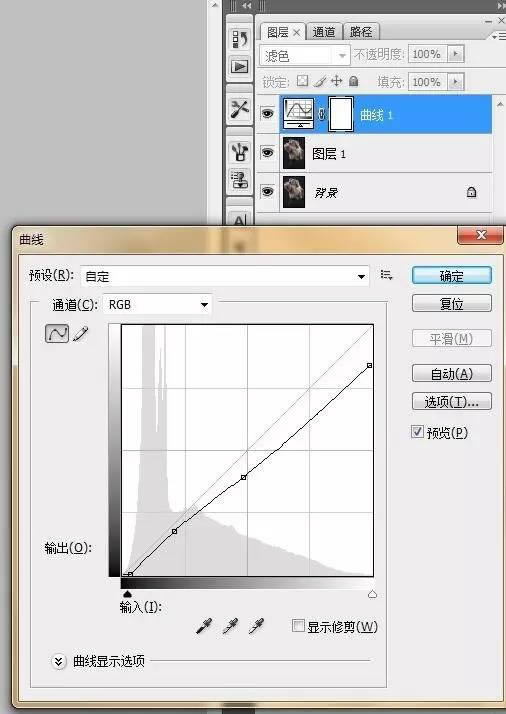Collapse the panel dock double arrows
The height and width of the screenshot is (714, 506).
[x=246, y=6]
